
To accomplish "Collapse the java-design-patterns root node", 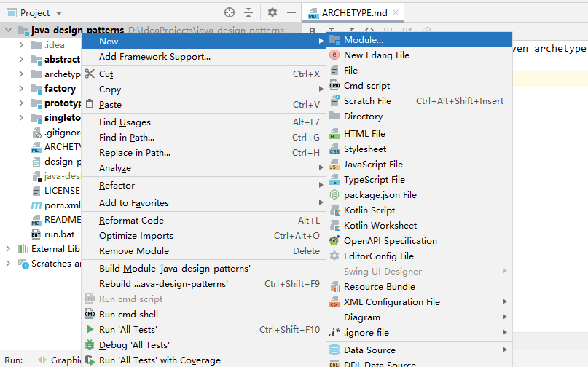I will pos(9,30).
